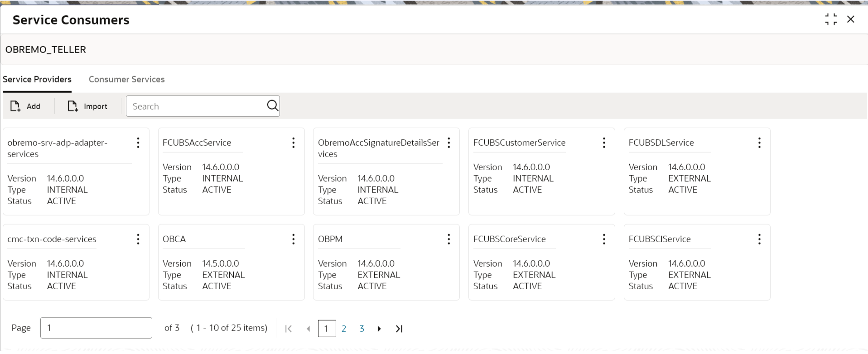Open options menu for OBPM card
The height and width of the screenshot is (354, 868).
click(x=449, y=239)
